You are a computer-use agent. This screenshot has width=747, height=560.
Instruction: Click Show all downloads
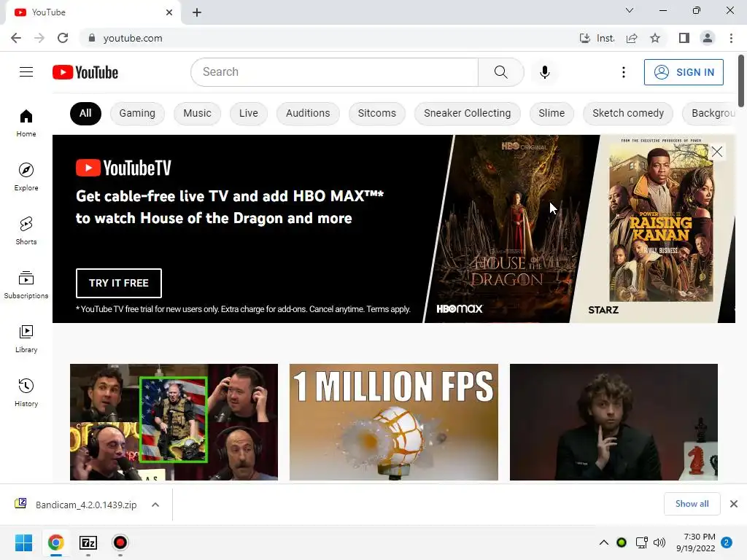(692, 504)
